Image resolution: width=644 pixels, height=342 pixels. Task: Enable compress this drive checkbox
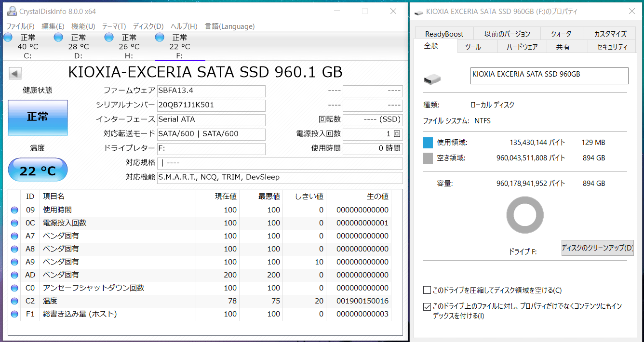pyautogui.click(x=427, y=290)
